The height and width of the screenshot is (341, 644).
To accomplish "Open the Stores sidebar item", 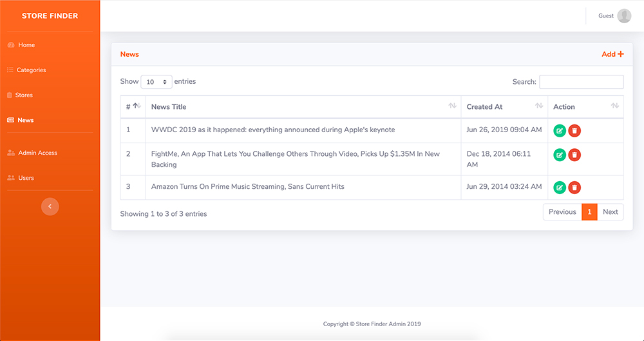I will (24, 95).
